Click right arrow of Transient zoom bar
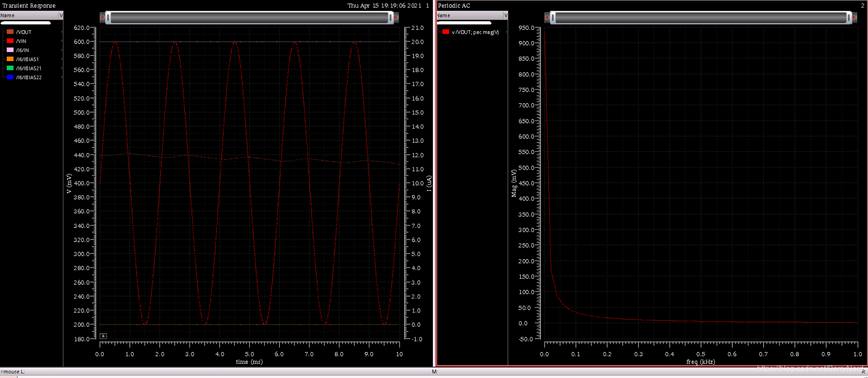Viewport: 868px width, 378px height. tap(396, 18)
